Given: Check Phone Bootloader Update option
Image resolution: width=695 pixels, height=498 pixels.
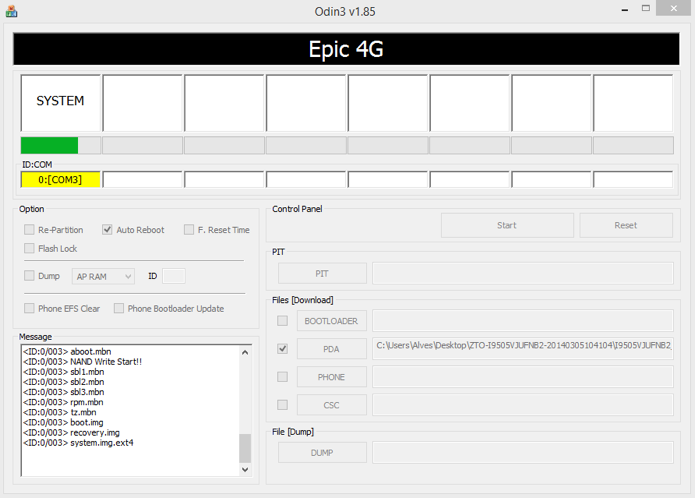Looking at the screenshot, I should click(119, 308).
